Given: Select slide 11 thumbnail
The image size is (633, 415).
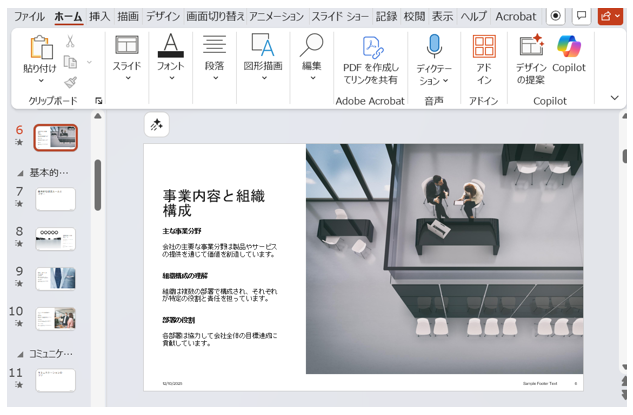Looking at the screenshot, I should [56, 380].
